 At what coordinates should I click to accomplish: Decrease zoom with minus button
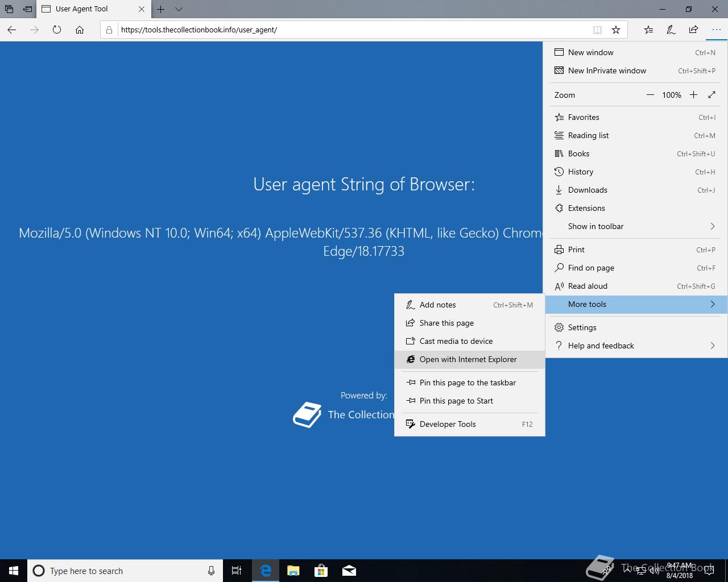pos(650,95)
